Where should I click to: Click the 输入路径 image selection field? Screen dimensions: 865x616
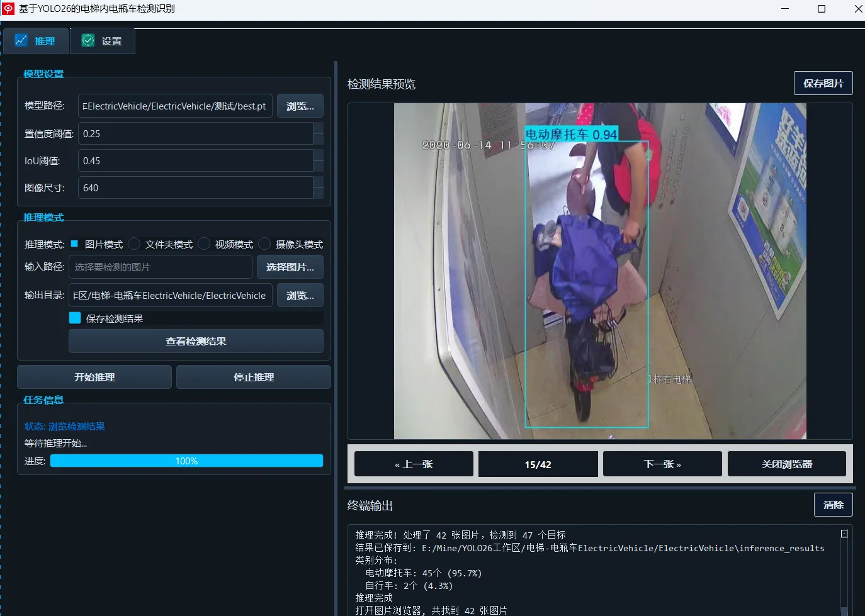161,266
